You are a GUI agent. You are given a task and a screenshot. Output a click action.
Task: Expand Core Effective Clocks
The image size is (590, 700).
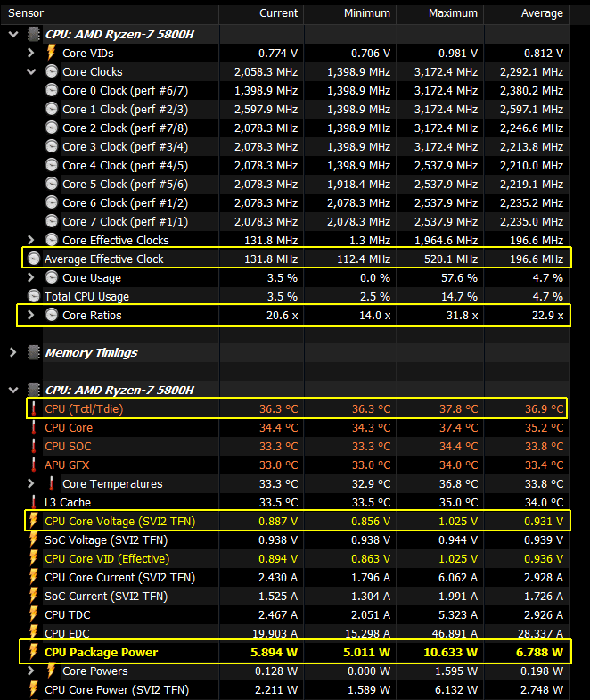coord(31,240)
